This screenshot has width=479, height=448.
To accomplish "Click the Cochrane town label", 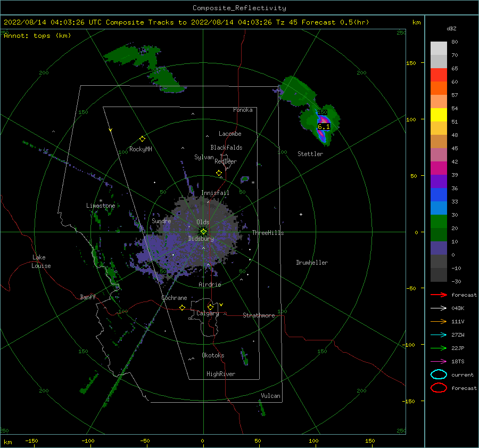I will pyautogui.click(x=174, y=298).
